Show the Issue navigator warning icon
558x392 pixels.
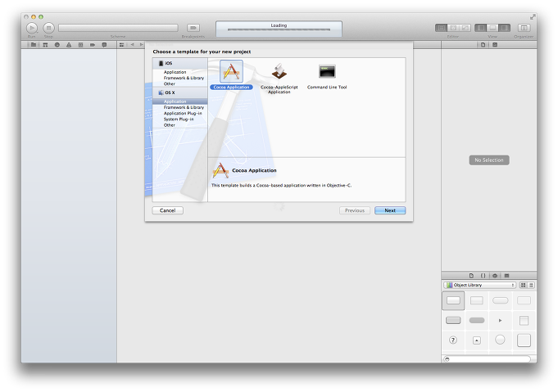[x=69, y=45]
